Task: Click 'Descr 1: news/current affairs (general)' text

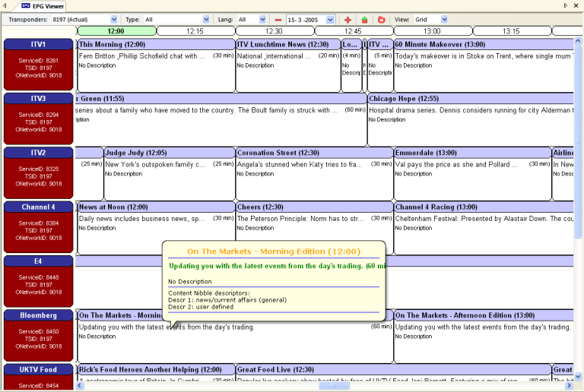Action: point(227,300)
